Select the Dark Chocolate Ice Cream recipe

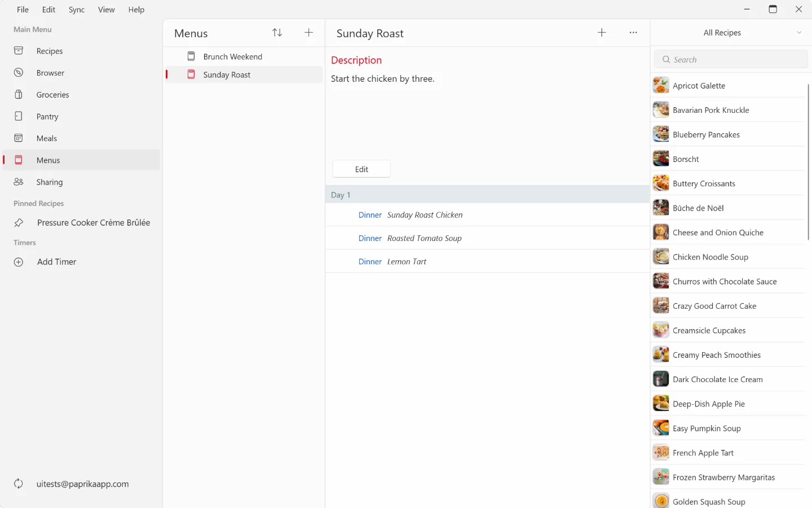728,379
